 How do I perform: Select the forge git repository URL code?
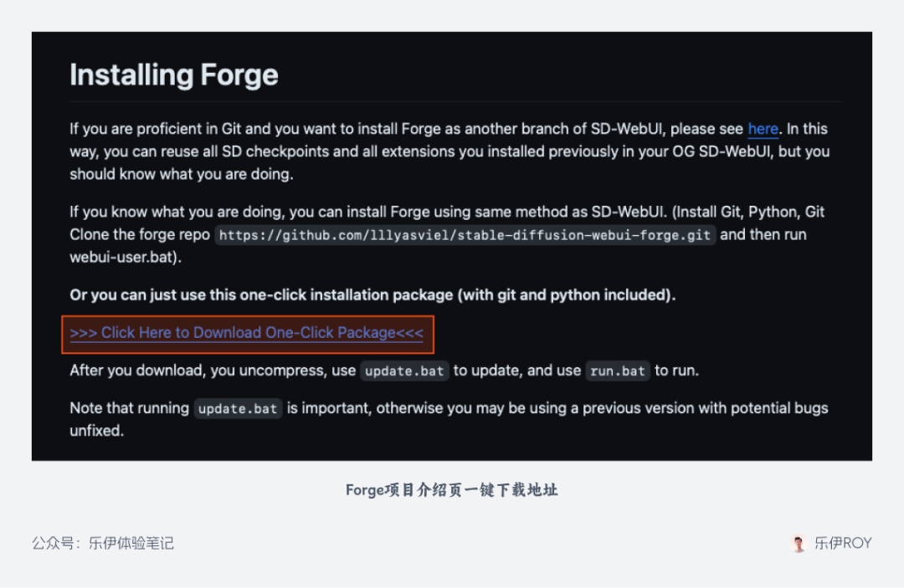[x=465, y=235]
